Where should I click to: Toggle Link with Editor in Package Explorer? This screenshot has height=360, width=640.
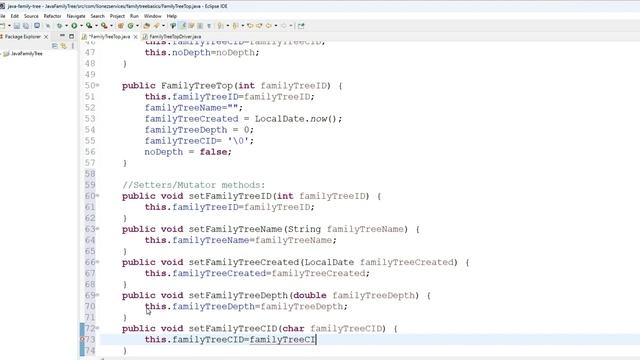(64, 46)
